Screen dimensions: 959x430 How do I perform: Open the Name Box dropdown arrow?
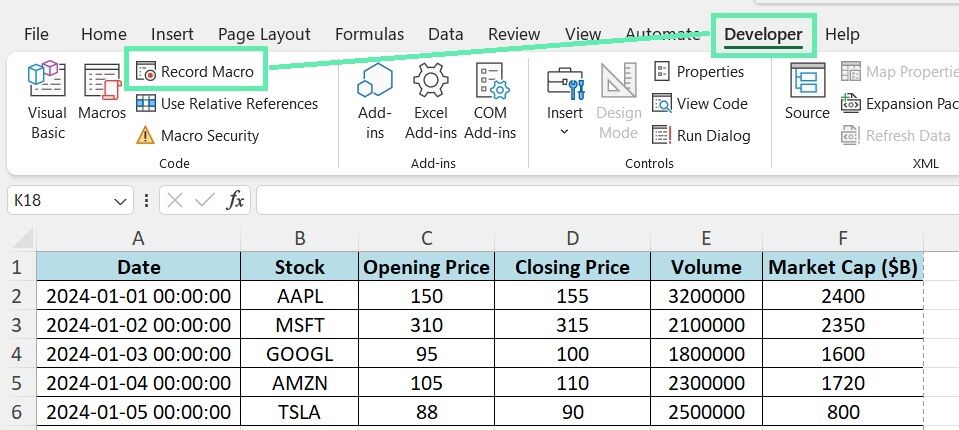[x=120, y=201]
